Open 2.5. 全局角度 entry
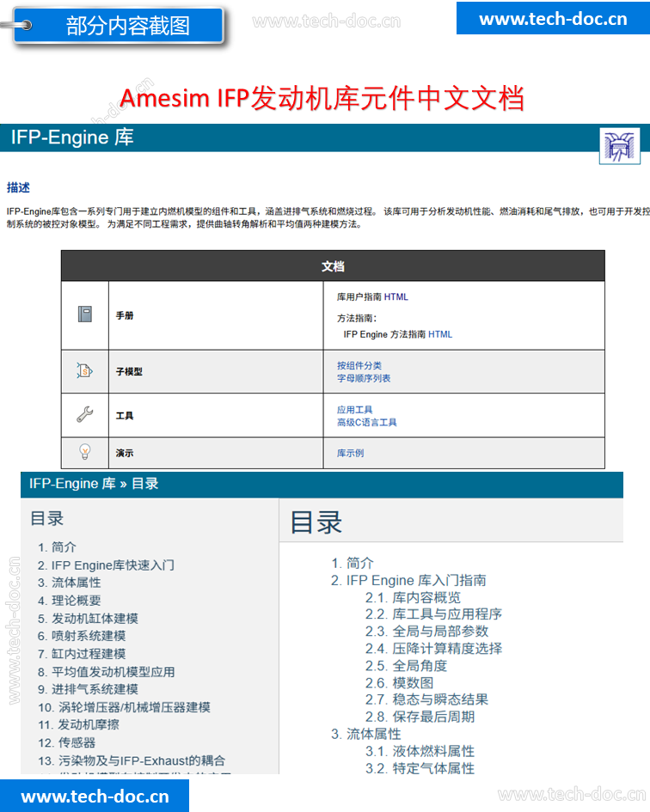650x812 pixels. point(407,666)
